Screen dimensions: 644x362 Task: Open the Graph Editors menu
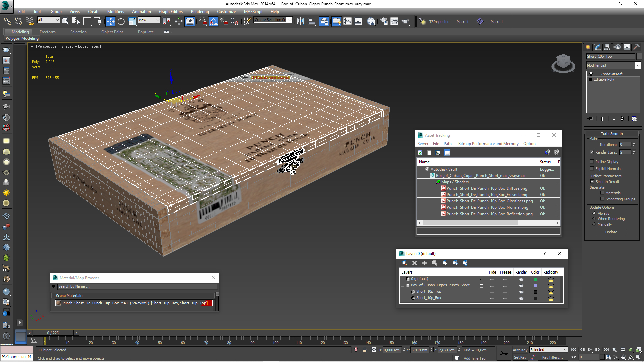click(171, 11)
